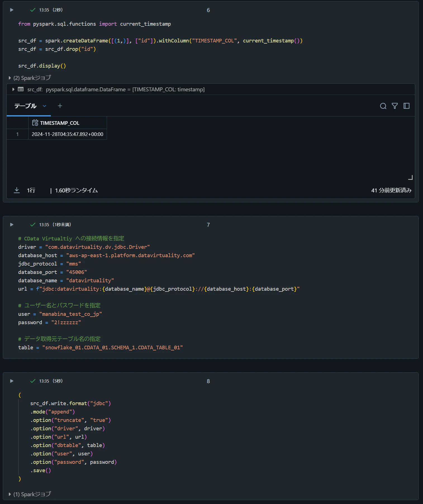Download the table results

[17, 190]
